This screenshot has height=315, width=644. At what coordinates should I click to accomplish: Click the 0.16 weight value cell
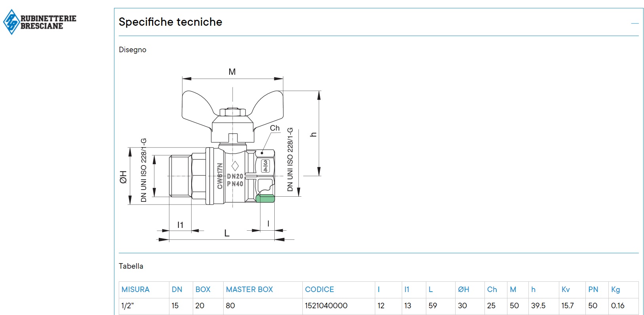(617, 306)
